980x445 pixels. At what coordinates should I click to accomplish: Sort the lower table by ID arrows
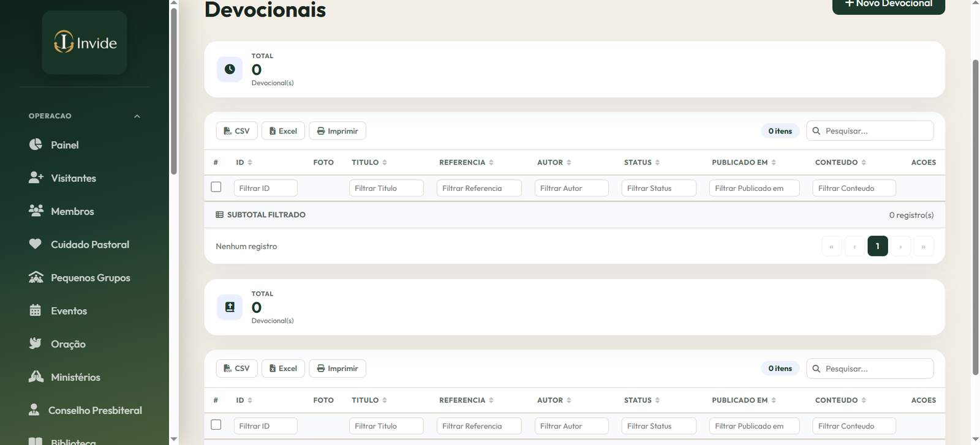(x=250, y=400)
